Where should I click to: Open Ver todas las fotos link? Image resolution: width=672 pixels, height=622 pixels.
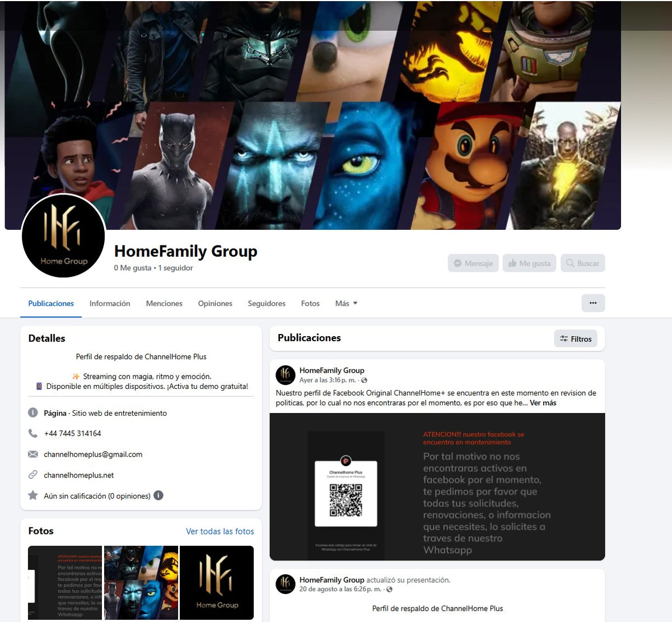coord(220,531)
